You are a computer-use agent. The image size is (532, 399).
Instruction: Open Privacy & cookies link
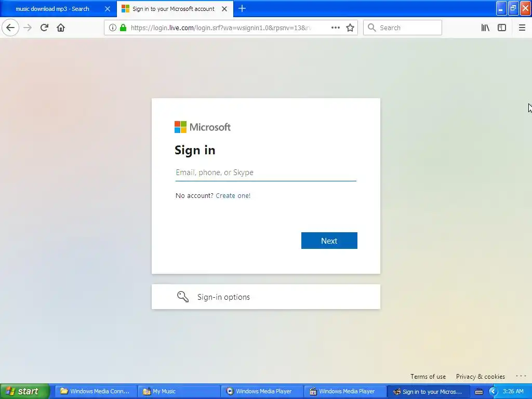[480, 376]
